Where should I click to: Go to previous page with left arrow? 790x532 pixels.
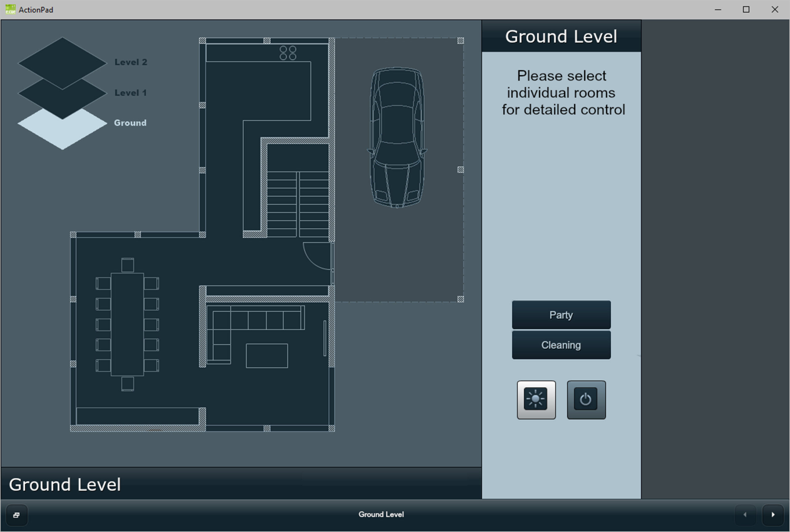pos(745,515)
